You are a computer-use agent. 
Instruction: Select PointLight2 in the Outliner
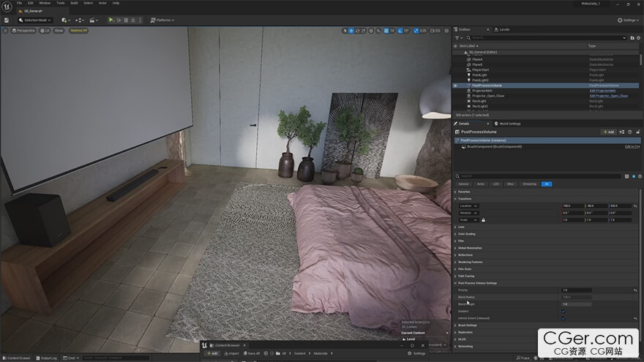click(x=480, y=80)
